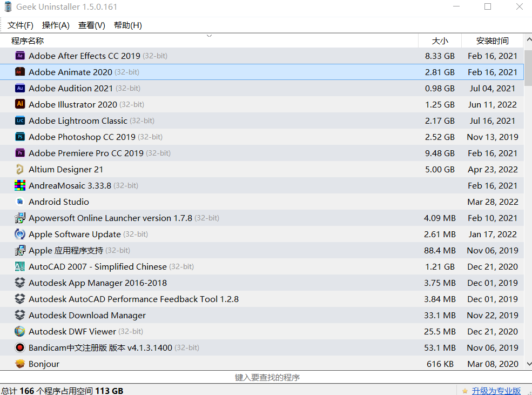Click the Apple Software Update icon
The width and height of the screenshot is (532, 395).
19,234
